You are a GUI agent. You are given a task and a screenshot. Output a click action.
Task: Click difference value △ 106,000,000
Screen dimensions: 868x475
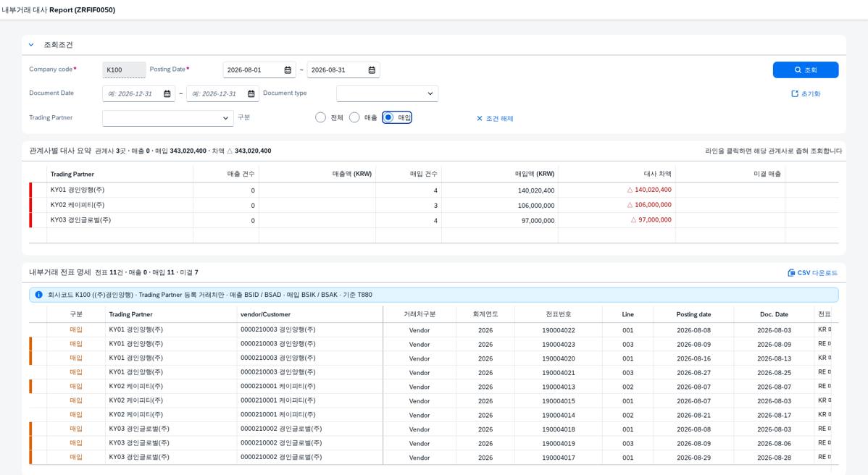point(648,205)
